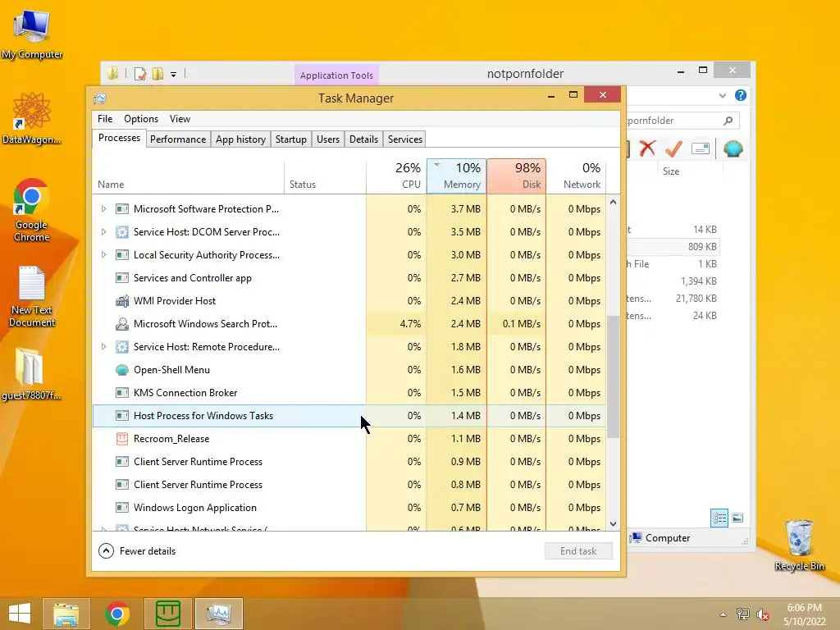Switch to the App history tab
The height and width of the screenshot is (630, 840).
pos(240,139)
